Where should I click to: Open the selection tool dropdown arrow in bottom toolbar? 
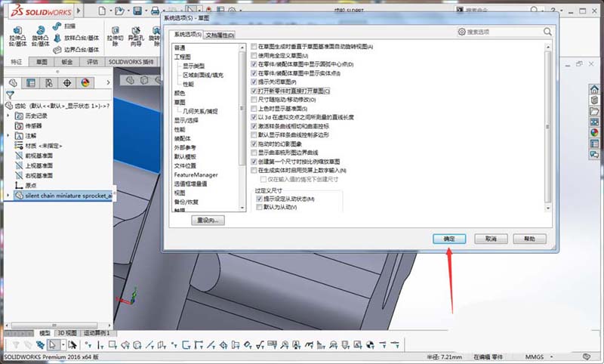(63, 344)
